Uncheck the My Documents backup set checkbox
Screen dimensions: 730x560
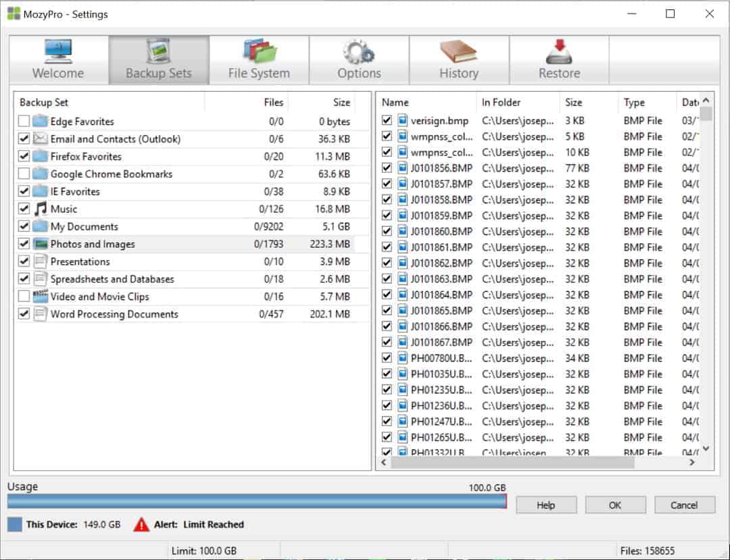24,226
